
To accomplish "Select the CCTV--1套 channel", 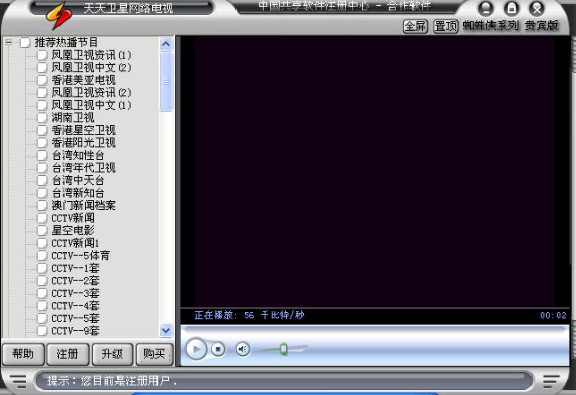I will [x=75, y=268].
